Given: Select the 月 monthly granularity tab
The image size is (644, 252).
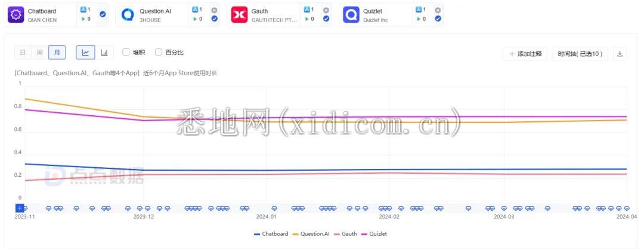Looking at the screenshot, I should tap(57, 53).
